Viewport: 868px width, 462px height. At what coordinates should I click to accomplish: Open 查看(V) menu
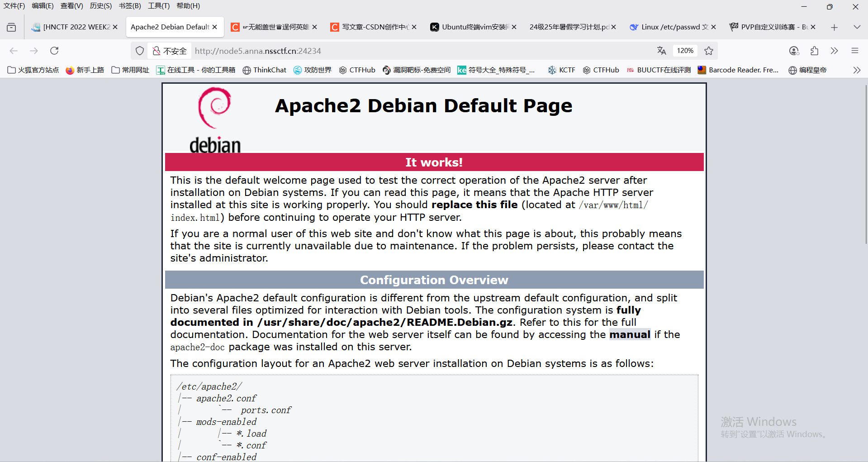pos(72,6)
